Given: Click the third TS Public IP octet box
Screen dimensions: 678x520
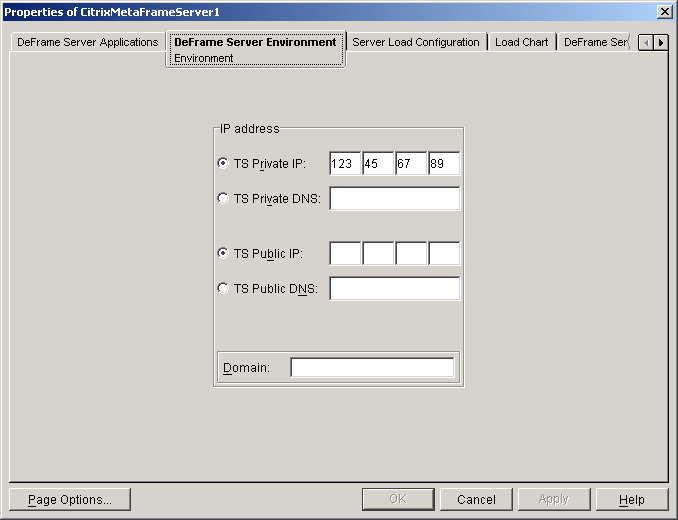Looking at the screenshot, I should point(411,253).
